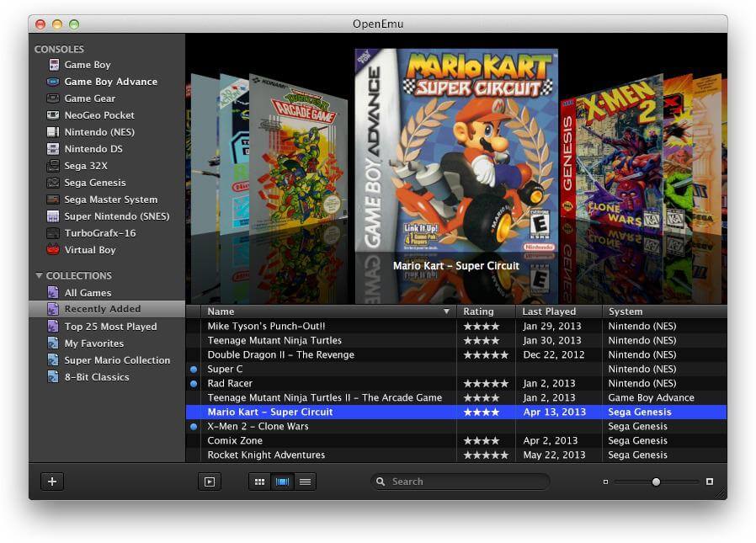Sort by the System column header
Screen dimensions: 756x543
coord(664,311)
